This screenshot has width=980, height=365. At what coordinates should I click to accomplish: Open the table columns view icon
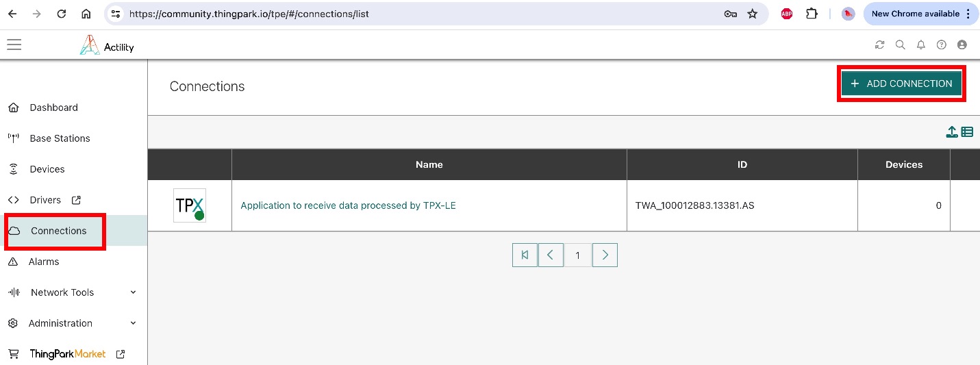[967, 132]
